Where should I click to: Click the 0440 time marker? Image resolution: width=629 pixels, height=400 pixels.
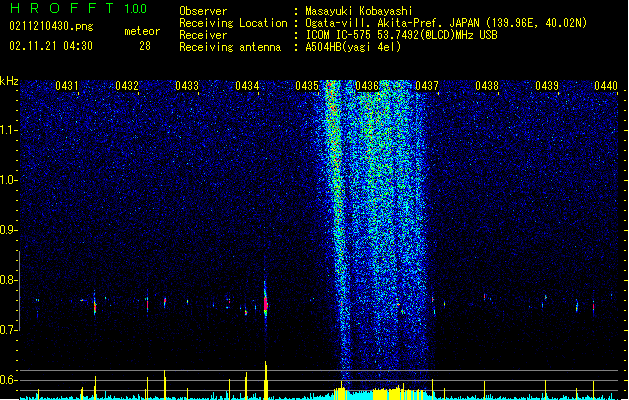tap(606, 85)
